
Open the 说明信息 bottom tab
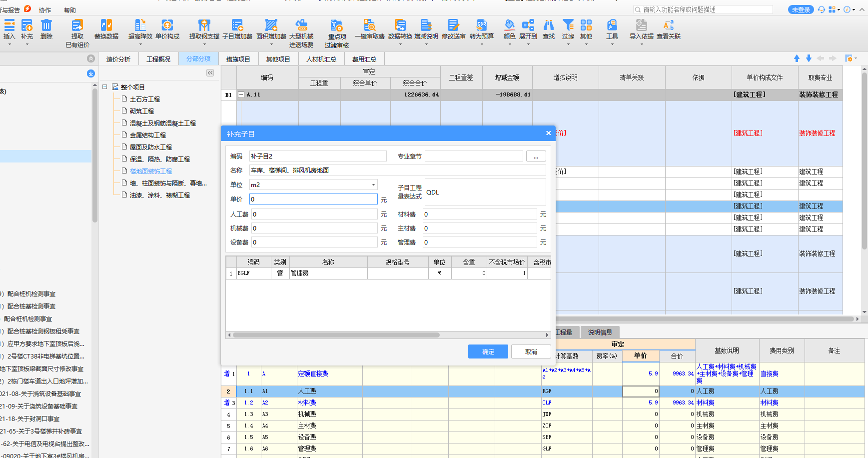600,332
